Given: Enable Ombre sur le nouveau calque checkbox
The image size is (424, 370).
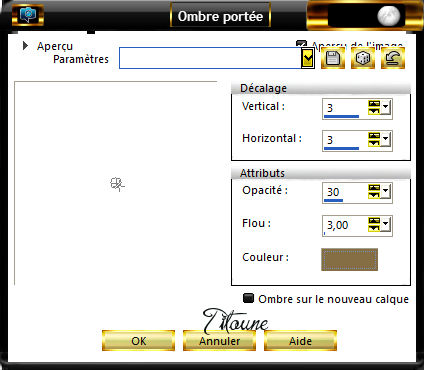Looking at the screenshot, I should pos(248,298).
